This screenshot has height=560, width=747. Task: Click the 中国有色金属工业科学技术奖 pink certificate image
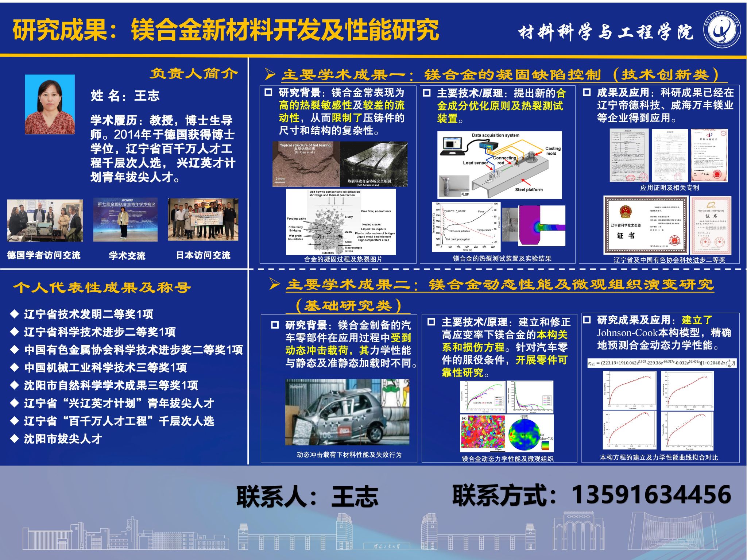711,225
